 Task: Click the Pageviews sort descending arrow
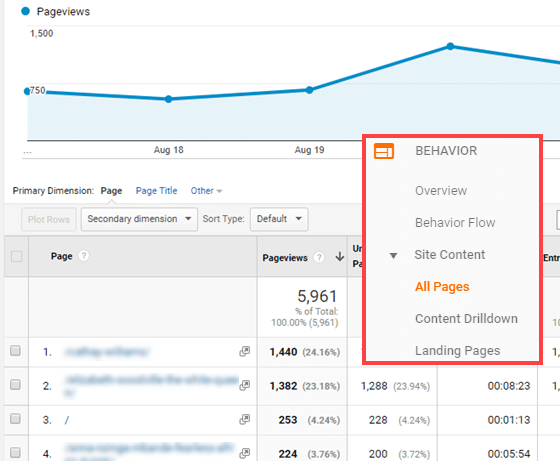pos(340,257)
